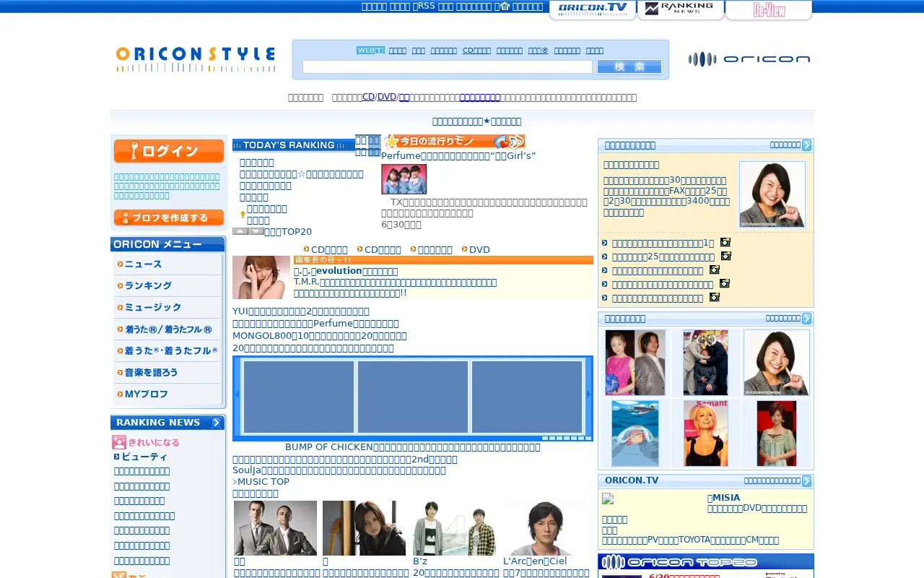The image size is (924, 578).
Task: Click the きれいになる pink banner
Action: pyautogui.click(x=147, y=442)
